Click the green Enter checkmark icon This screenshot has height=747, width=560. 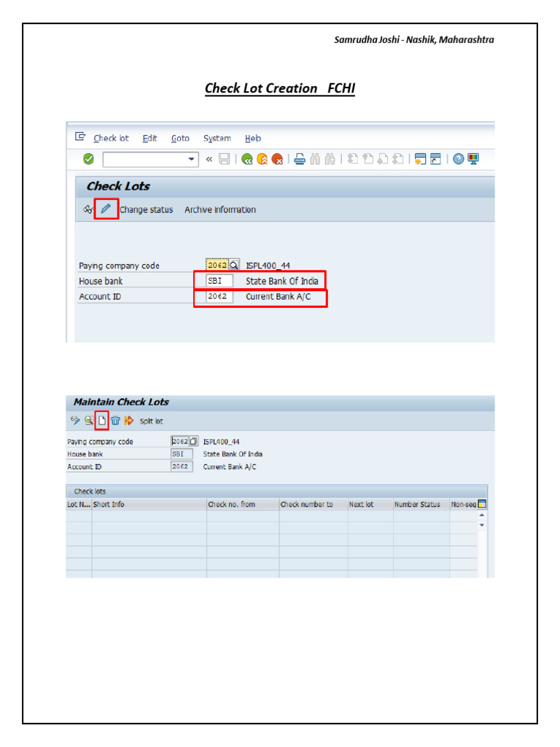(x=88, y=158)
